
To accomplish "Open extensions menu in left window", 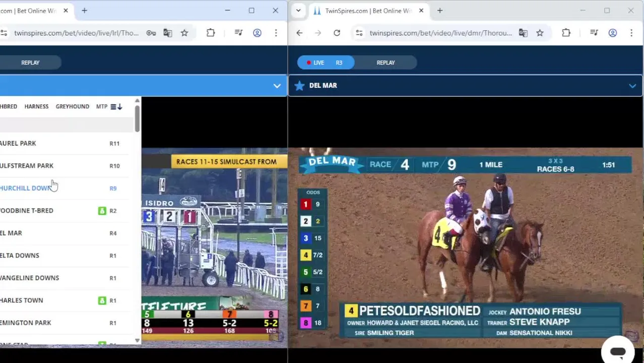I will 211,33.
